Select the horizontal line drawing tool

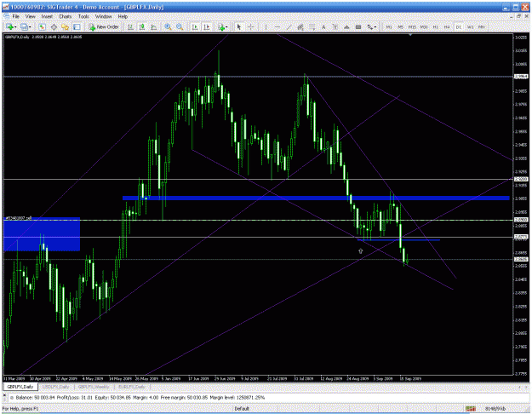click(x=277, y=26)
